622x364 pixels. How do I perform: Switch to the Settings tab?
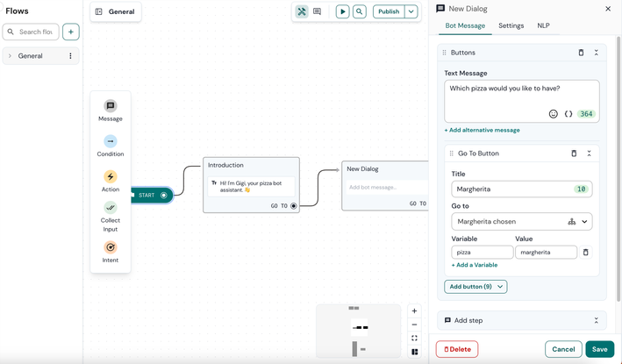click(511, 26)
